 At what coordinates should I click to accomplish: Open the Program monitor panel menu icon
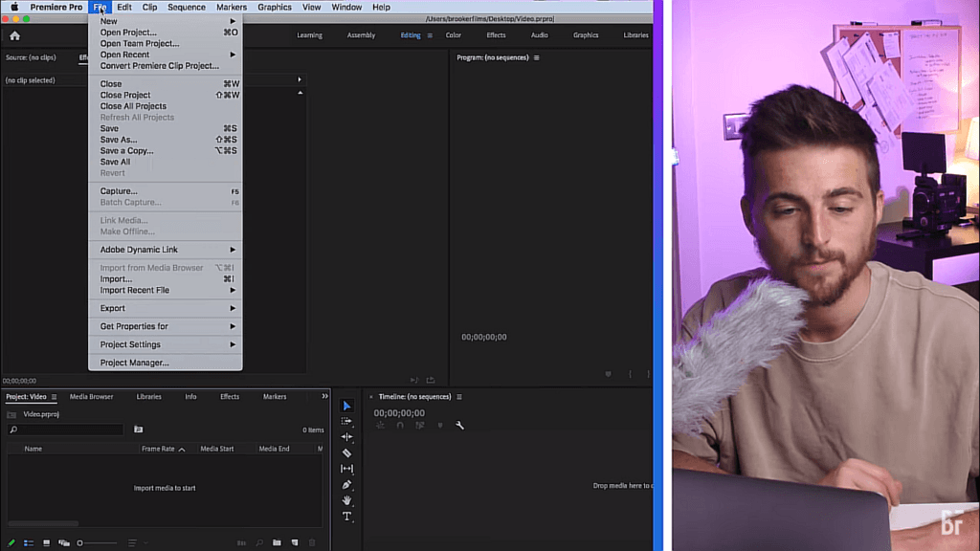pyautogui.click(x=536, y=57)
